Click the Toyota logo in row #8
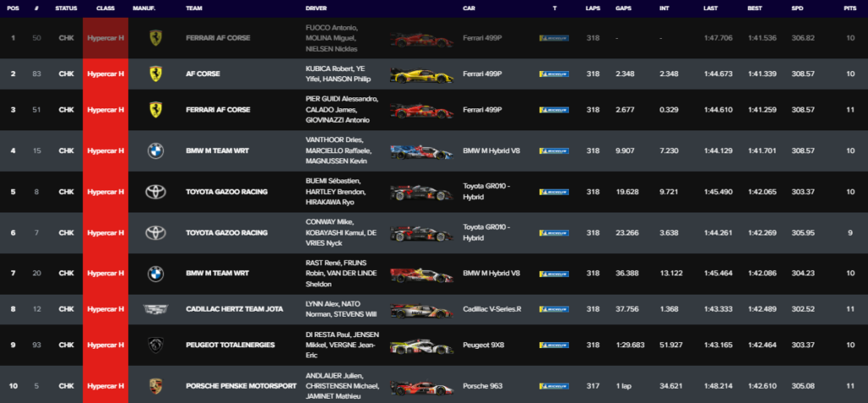This screenshot has width=868, height=403. pos(156,192)
